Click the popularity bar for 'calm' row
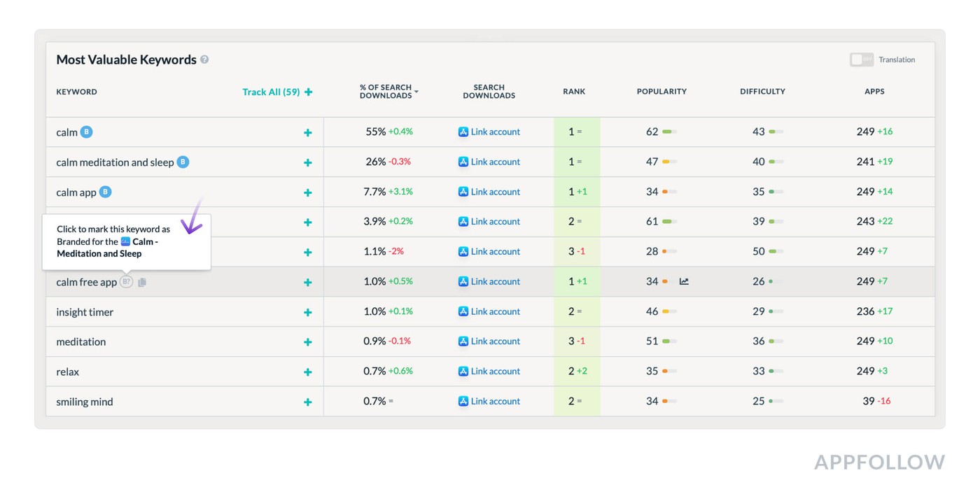980x487 pixels. (669, 132)
